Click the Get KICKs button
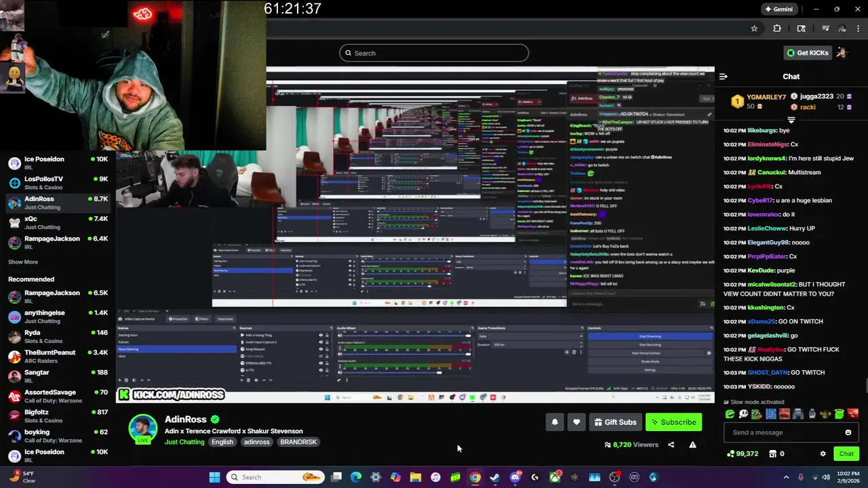This screenshot has width=868, height=488. (x=807, y=53)
